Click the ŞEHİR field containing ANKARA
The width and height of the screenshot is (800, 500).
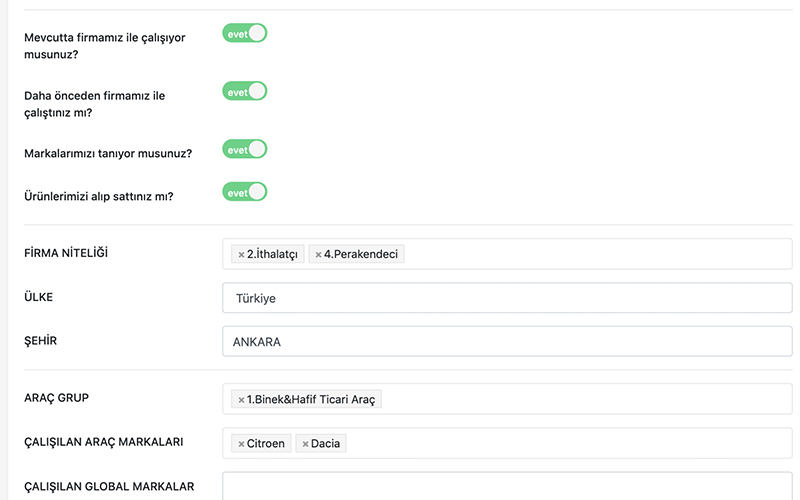[507, 341]
